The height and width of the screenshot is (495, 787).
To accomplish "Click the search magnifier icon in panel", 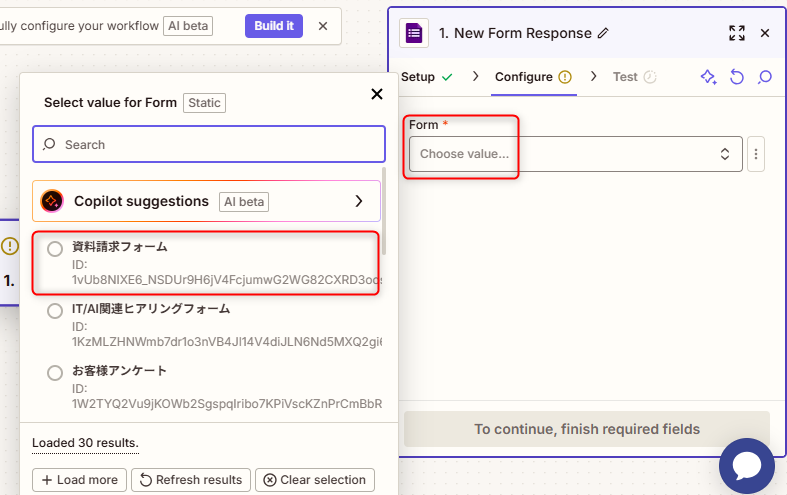I will [765, 77].
